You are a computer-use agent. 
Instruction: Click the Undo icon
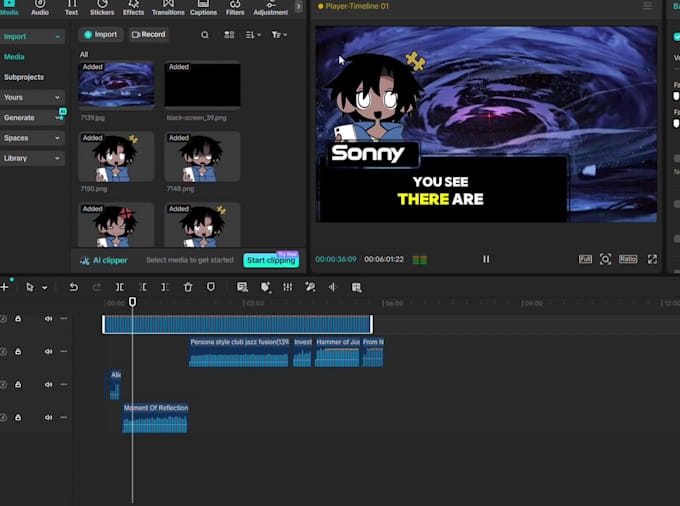tap(74, 287)
